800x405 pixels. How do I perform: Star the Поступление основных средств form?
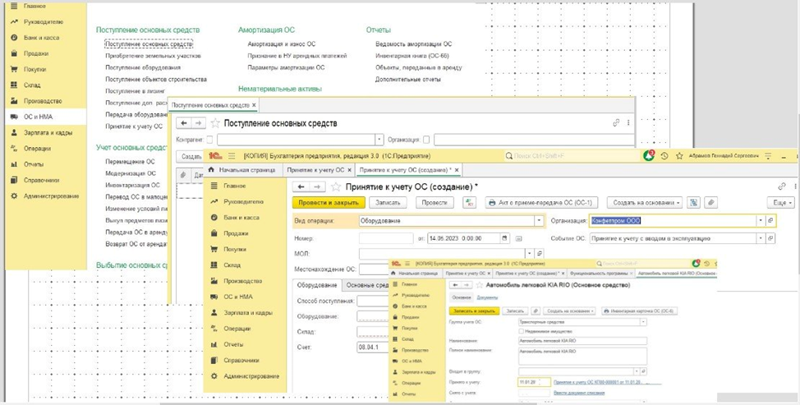click(x=215, y=123)
